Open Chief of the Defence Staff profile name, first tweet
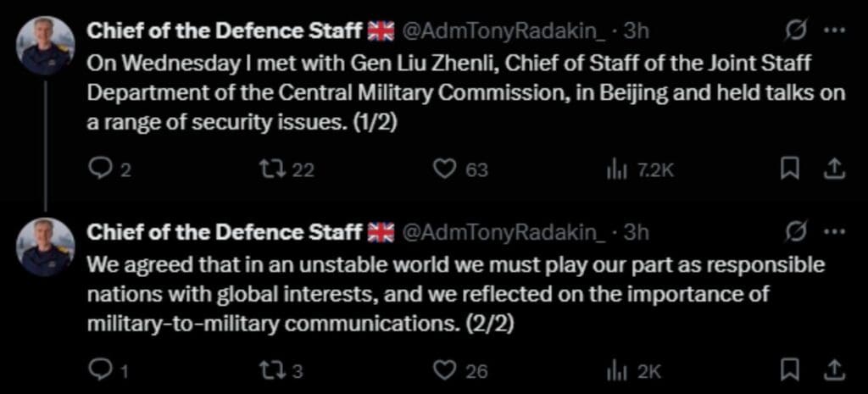 coord(226,31)
